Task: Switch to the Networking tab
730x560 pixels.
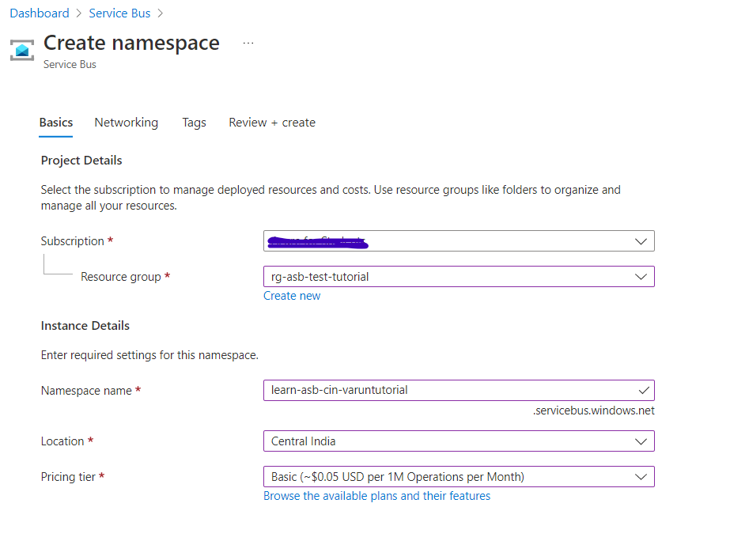Action: [126, 122]
